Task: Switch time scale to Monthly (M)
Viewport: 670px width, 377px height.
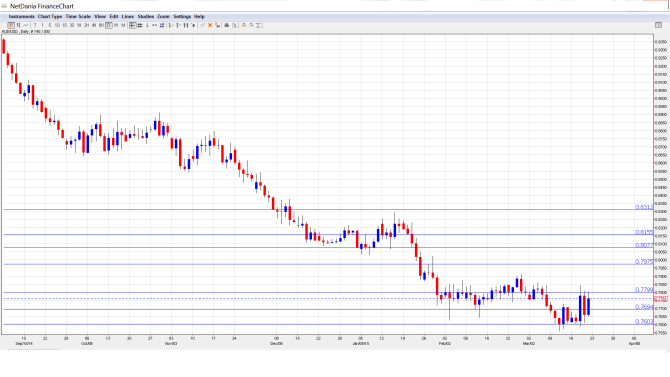Action: (x=123, y=25)
